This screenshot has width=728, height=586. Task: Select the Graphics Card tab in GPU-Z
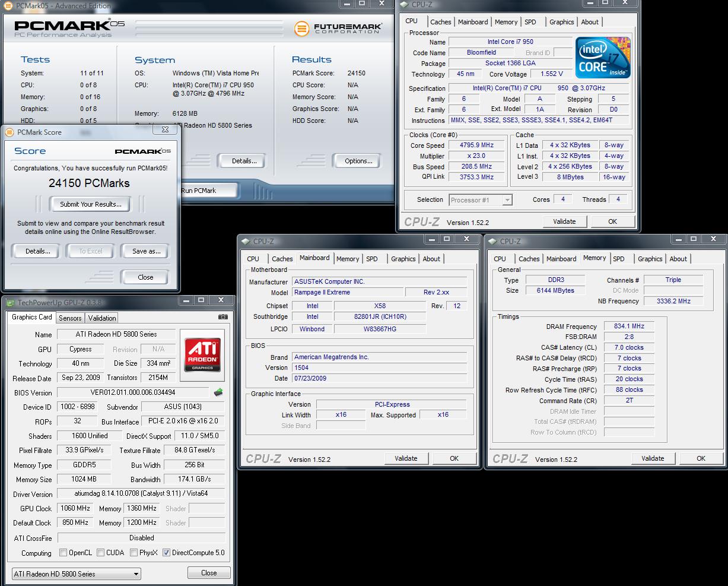(32, 317)
